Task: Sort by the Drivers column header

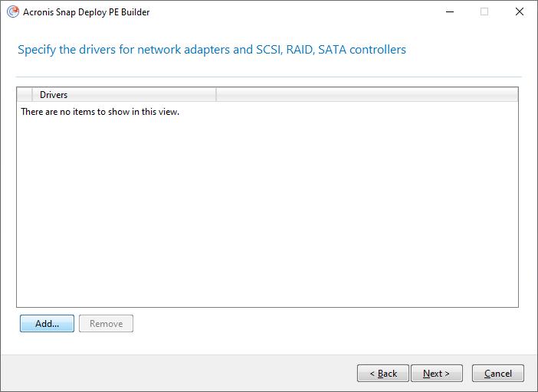Action: click(123, 95)
